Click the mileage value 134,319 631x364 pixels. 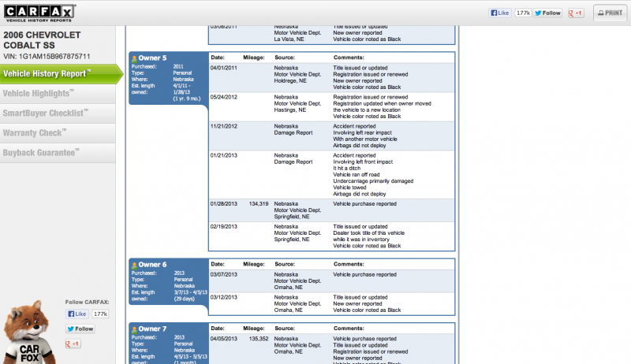point(259,204)
